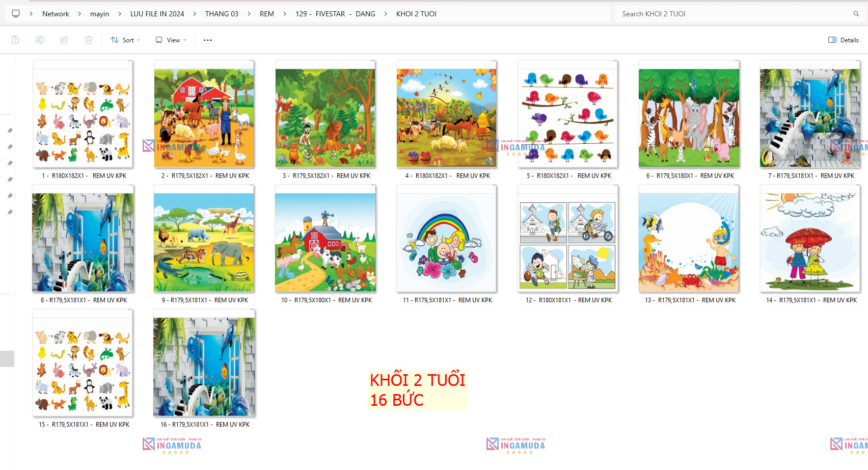
Task: Select farm barn image file 2
Action: pyautogui.click(x=204, y=118)
